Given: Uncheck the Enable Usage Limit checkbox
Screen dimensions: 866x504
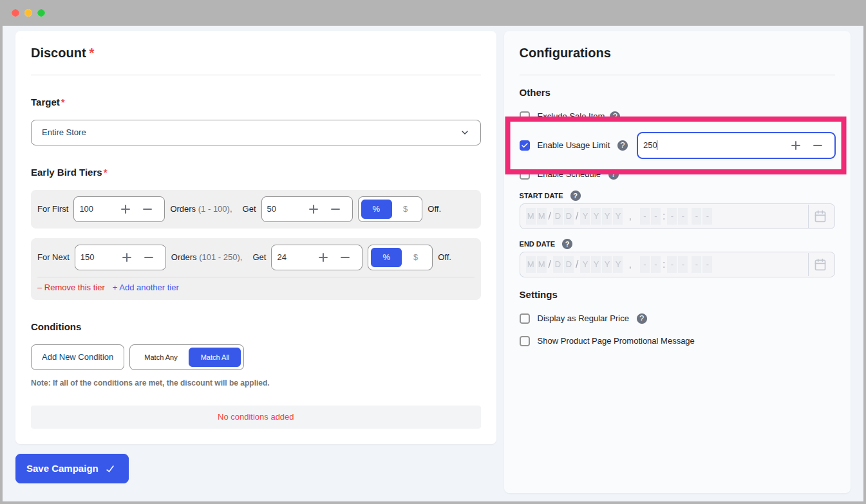Looking at the screenshot, I should 525,145.
